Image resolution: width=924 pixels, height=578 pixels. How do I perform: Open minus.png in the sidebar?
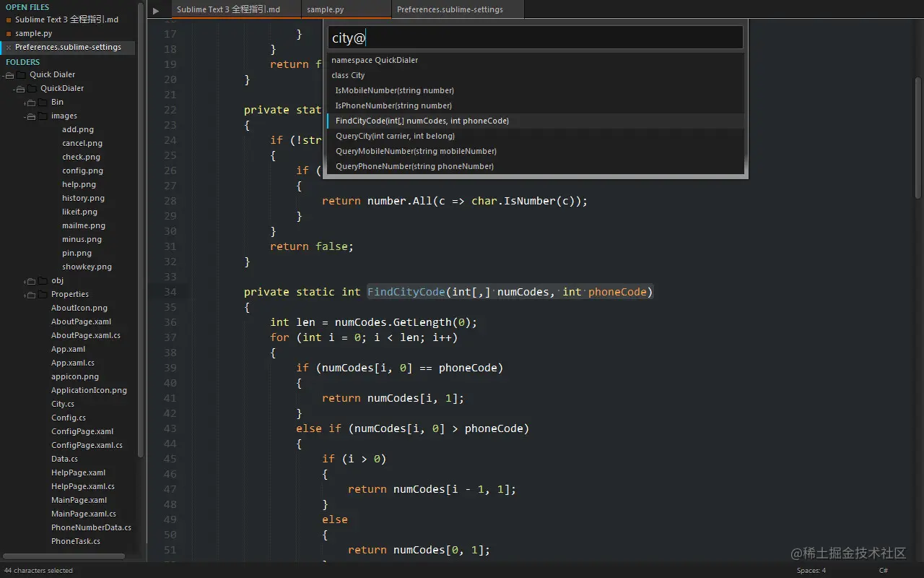click(82, 239)
